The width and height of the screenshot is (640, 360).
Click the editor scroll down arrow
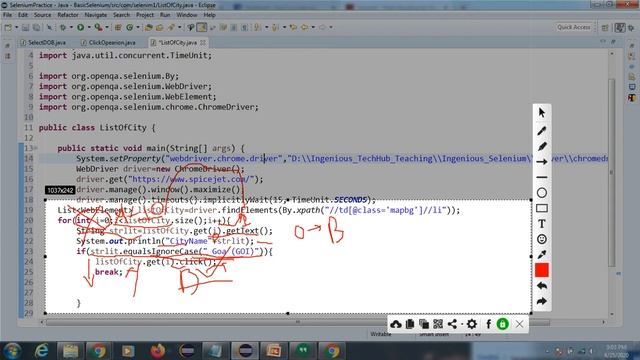[x=611, y=314]
